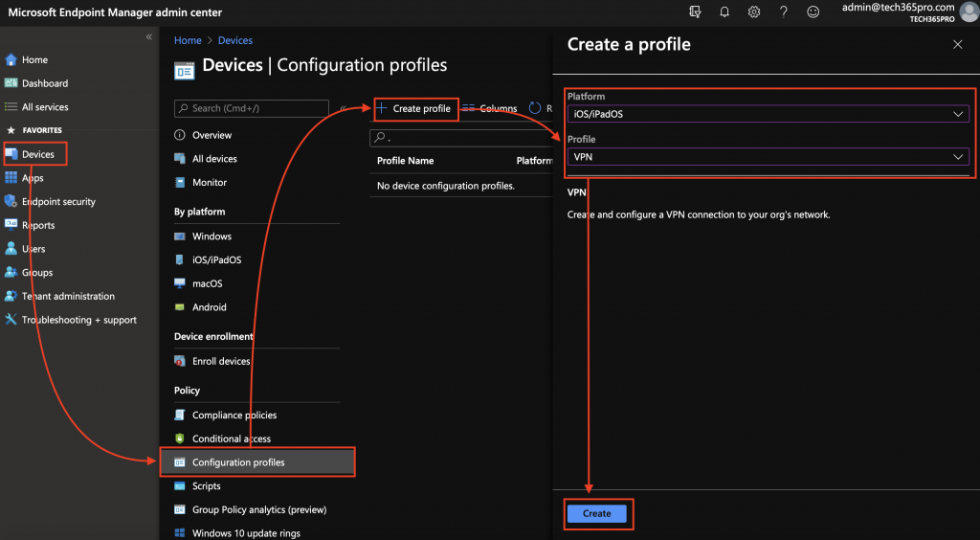The width and height of the screenshot is (980, 540).
Task: Click Create profile in the toolbar
Action: (x=415, y=108)
